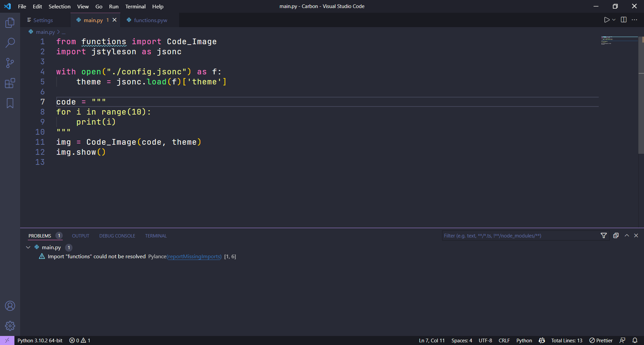This screenshot has width=644, height=345.
Task: Run the Python file with play button
Action: (x=606, y=20)
